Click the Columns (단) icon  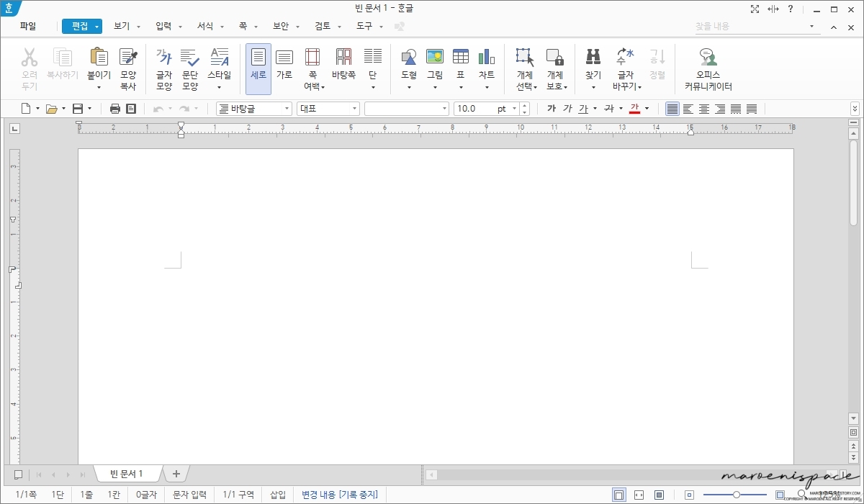373,56
